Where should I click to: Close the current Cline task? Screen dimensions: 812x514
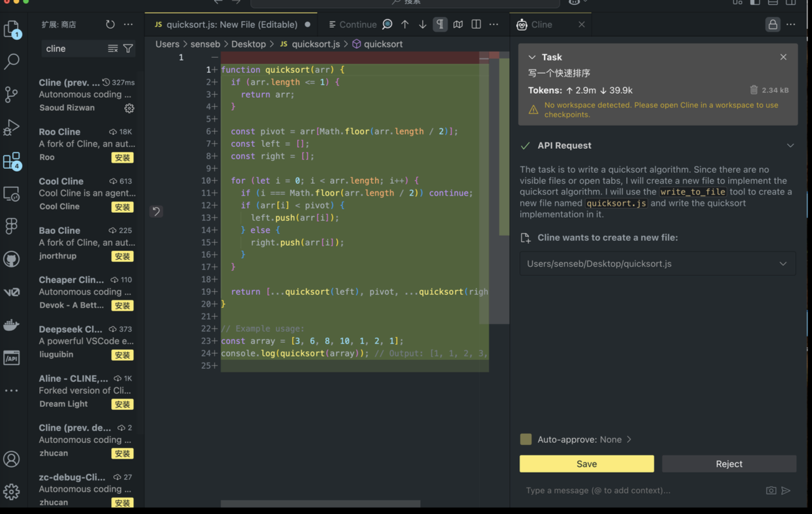pos(783,57)
